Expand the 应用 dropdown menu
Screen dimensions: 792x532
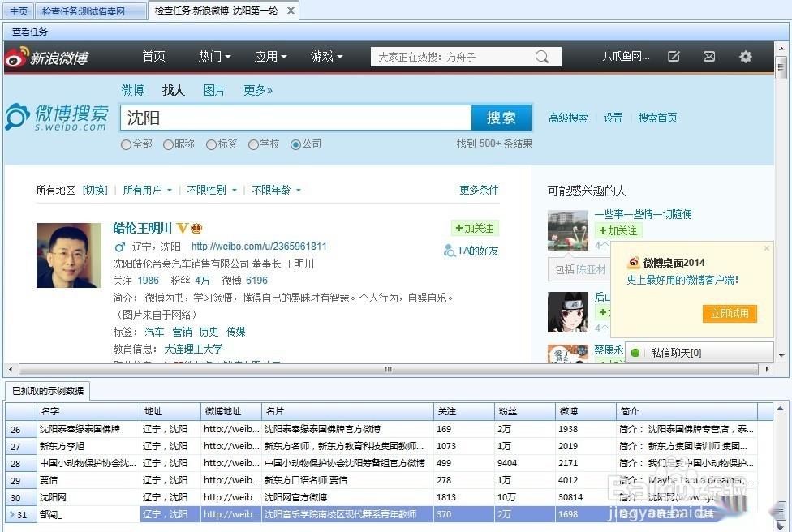click(270, 57)
